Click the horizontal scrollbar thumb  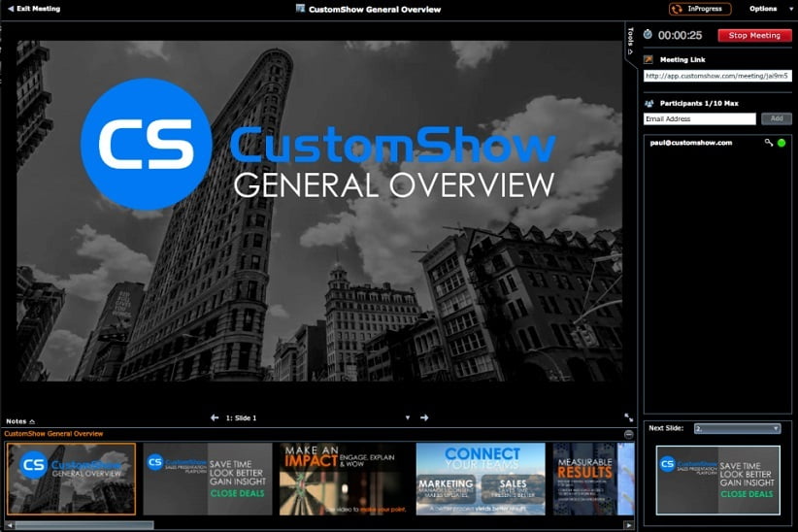83,525
